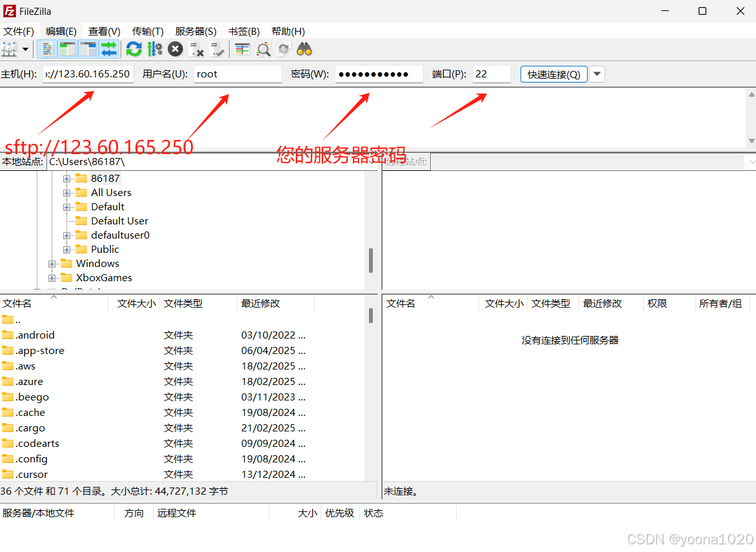Sort remote list by 所有者/组 column
Screen dimensions: 756x552
point(722,303)
